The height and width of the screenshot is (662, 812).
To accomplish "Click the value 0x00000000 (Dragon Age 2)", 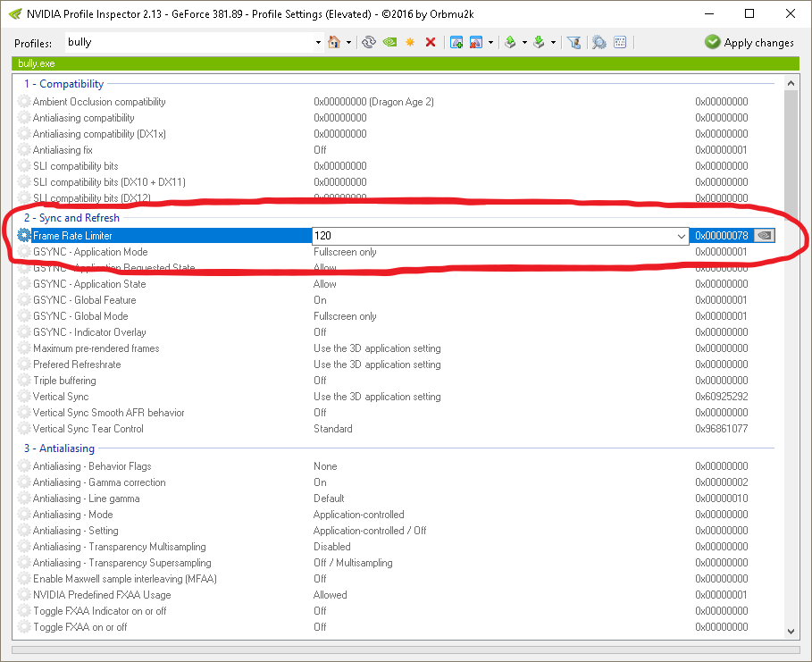I will point(373,102).
